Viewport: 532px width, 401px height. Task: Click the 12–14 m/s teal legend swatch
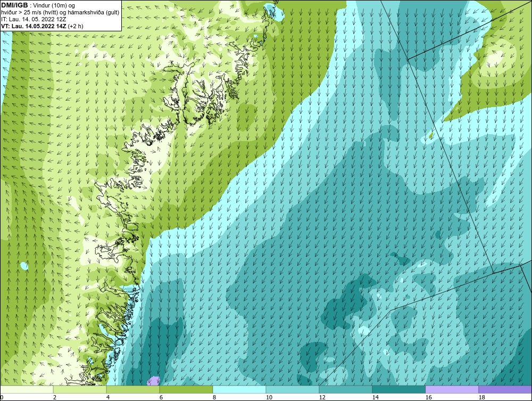click(346, 389)
